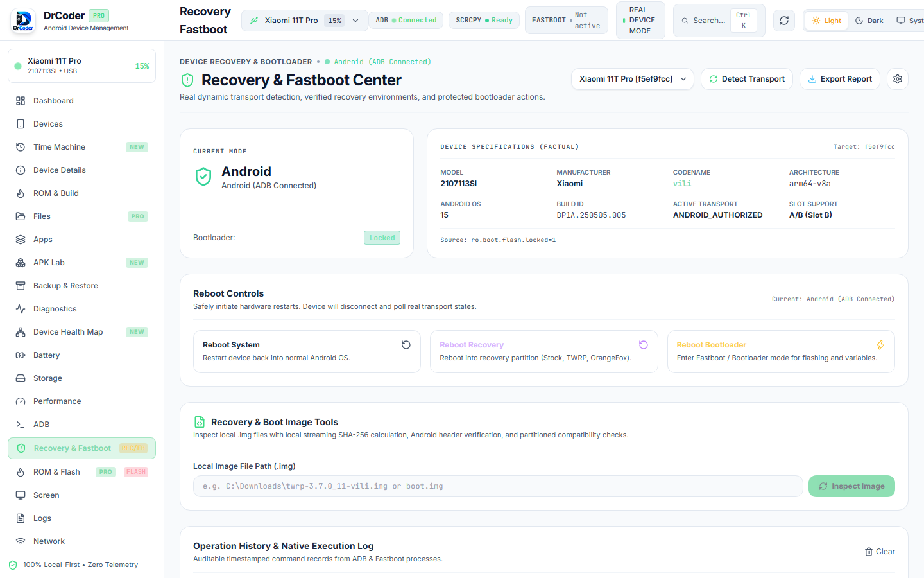
Task: Click the Dashboard grid icon in the sidebar
Action: tap(21, 101)
